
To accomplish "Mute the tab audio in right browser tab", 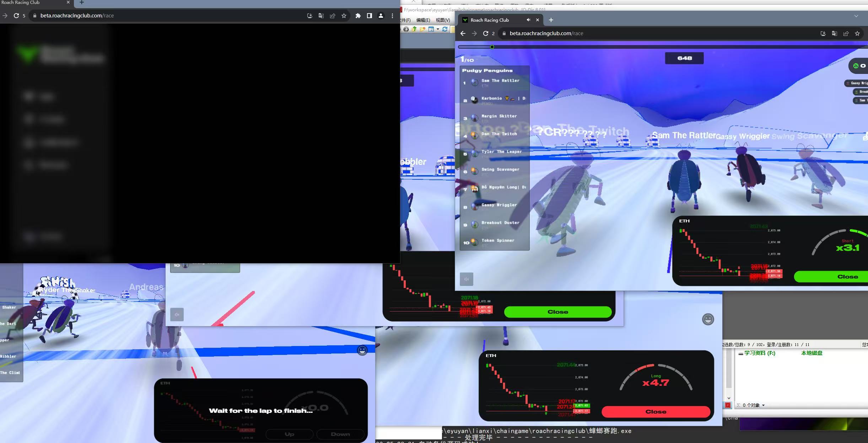I will (x=528, y=20).
